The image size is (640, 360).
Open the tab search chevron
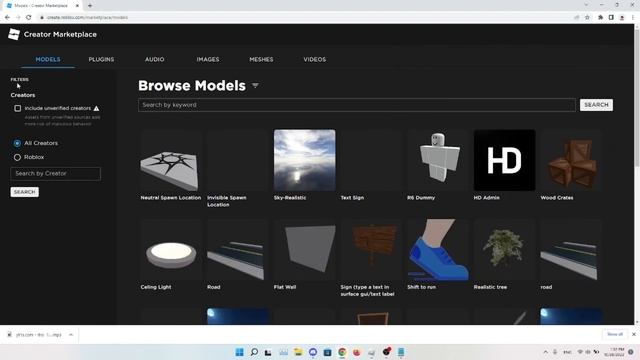click(x=586, y=5)
